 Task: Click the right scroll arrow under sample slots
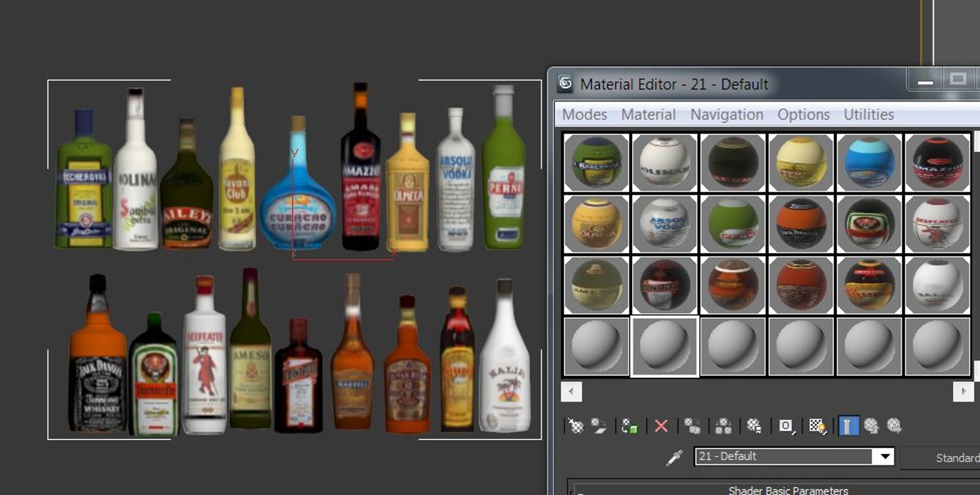click(x=963, y=392)
